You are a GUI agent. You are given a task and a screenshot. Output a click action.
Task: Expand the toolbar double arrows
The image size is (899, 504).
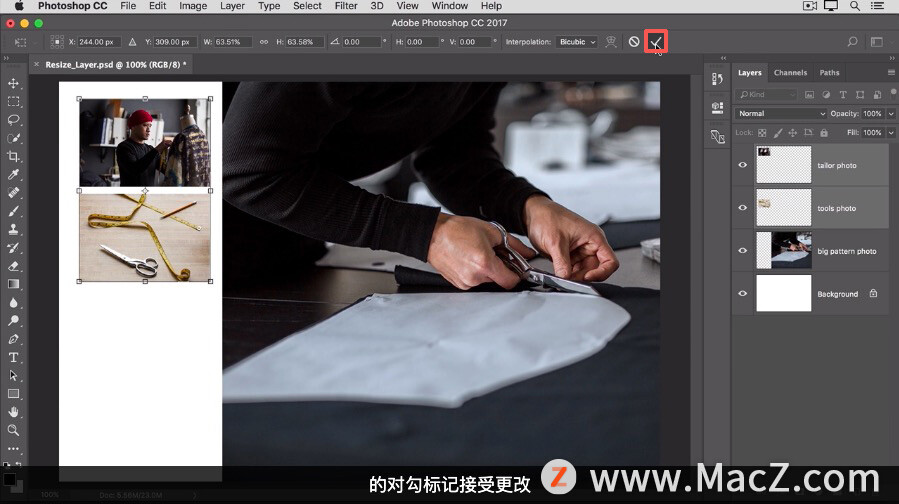coord(6,58)
